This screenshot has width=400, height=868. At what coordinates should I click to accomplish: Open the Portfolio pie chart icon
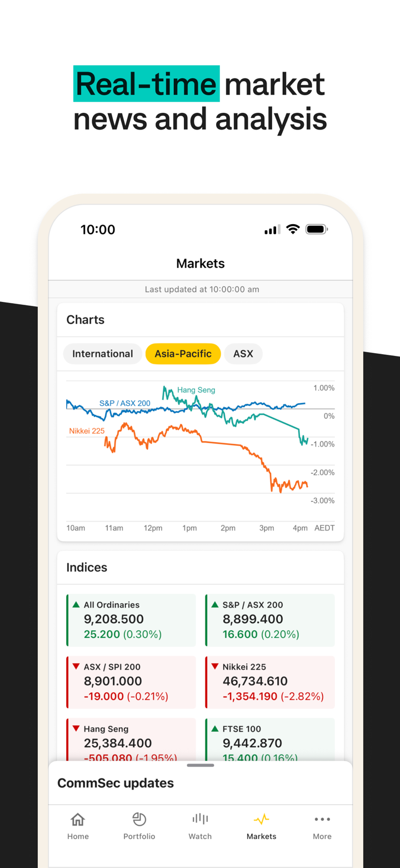tap(139, 820)
